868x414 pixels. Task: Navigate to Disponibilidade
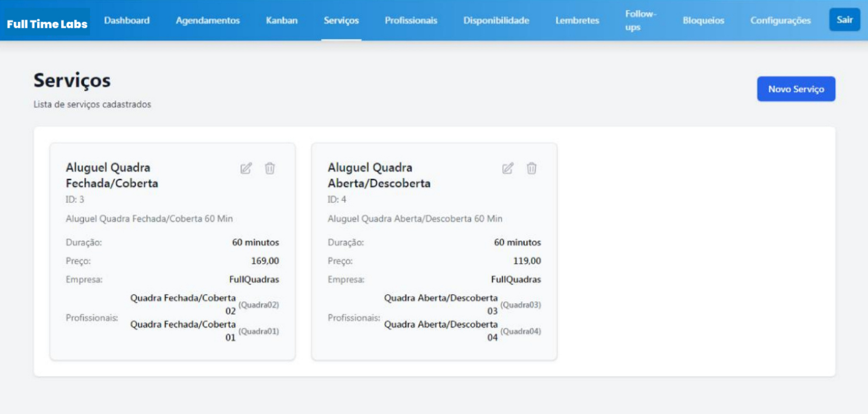(496, 20)
